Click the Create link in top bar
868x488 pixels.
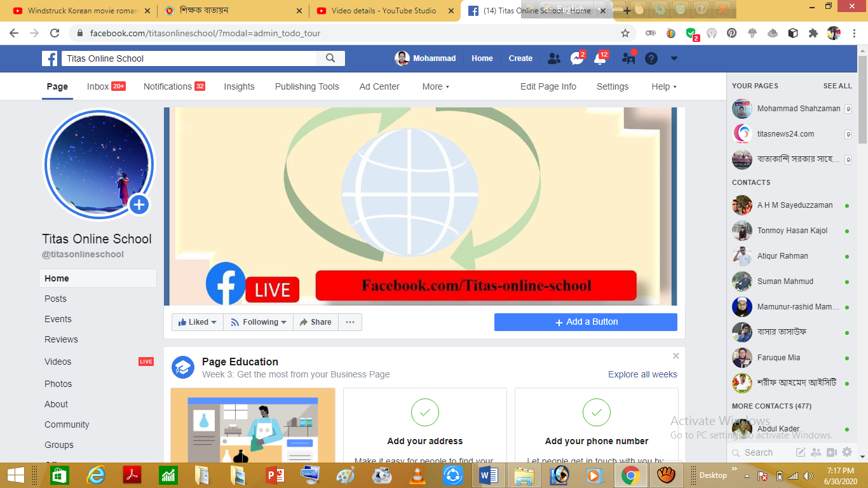click(520, 58)
